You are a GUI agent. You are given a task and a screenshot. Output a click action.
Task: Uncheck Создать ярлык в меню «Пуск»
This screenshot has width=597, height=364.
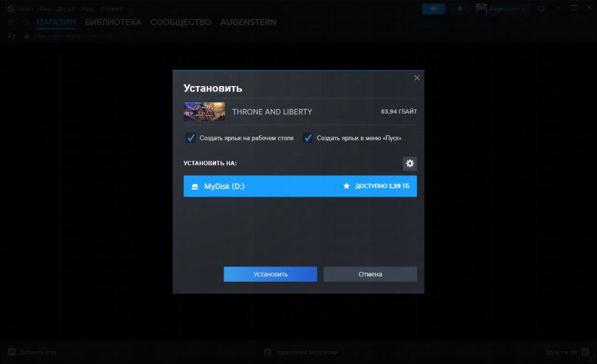308,138
